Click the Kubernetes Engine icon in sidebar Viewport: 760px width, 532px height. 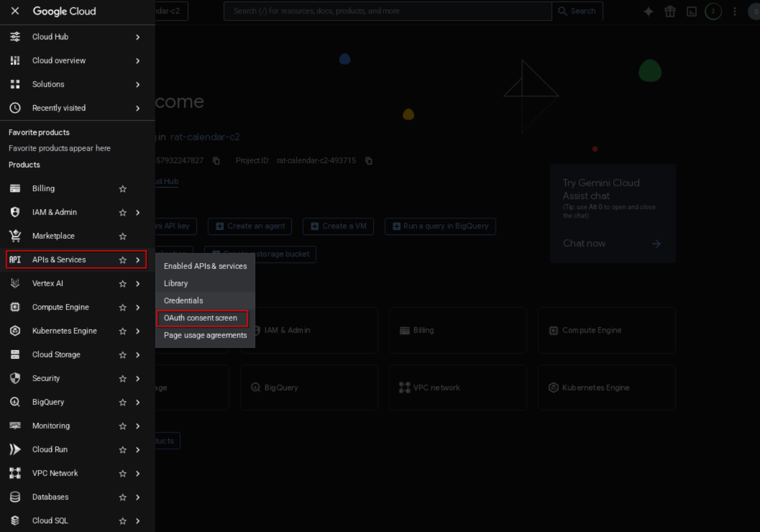pyautogui.click(x=15, y=331)
